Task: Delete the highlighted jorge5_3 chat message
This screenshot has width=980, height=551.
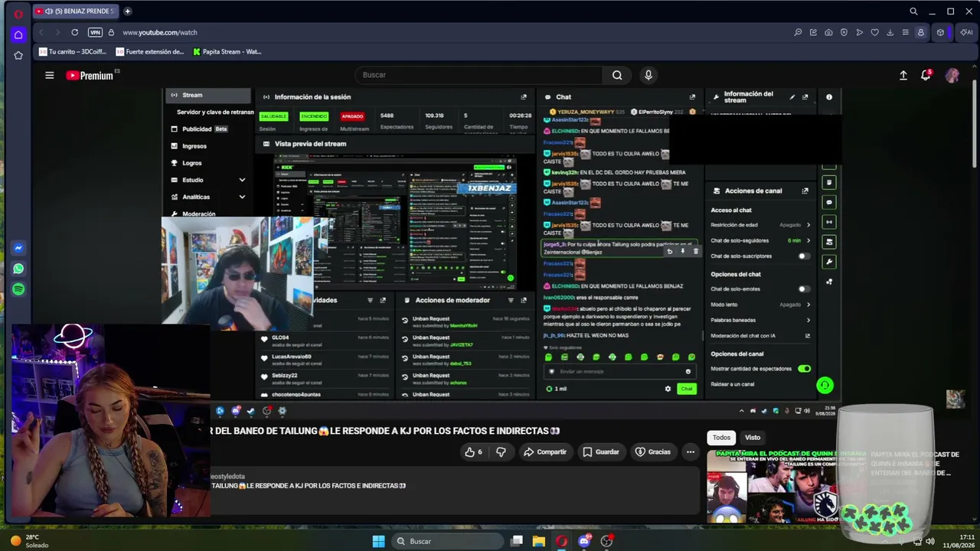Action: point(695,251)
